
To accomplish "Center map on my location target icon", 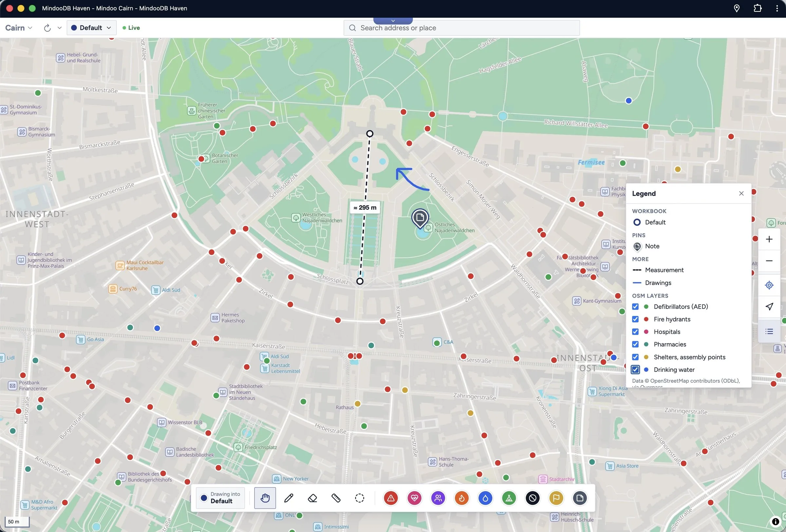I will 769,285.
